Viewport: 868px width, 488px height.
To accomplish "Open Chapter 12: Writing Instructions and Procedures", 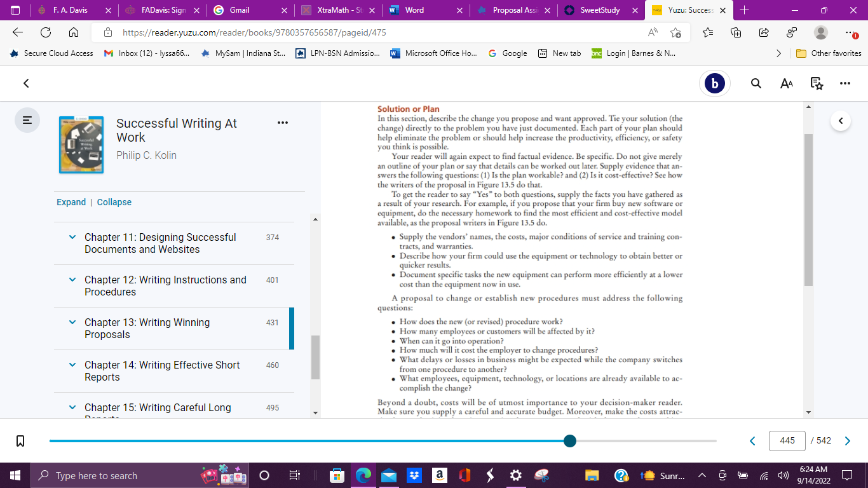I will tap(165, 286).
